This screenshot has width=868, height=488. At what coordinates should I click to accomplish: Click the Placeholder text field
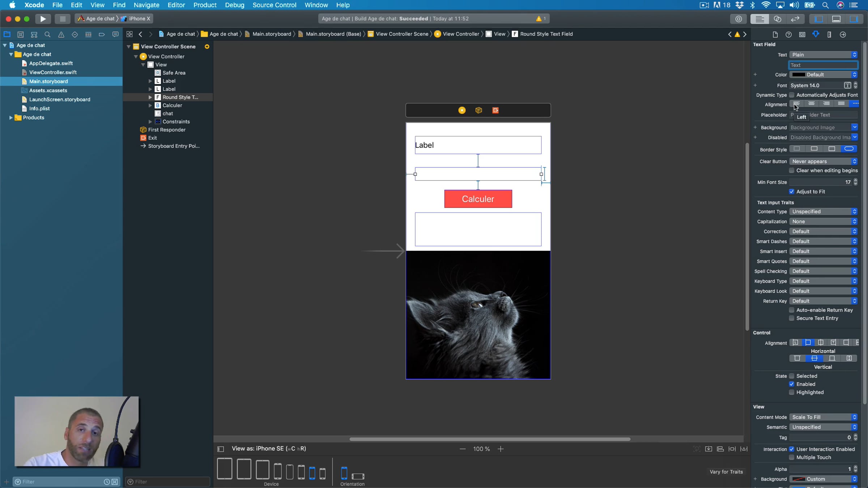pos(832,115)
